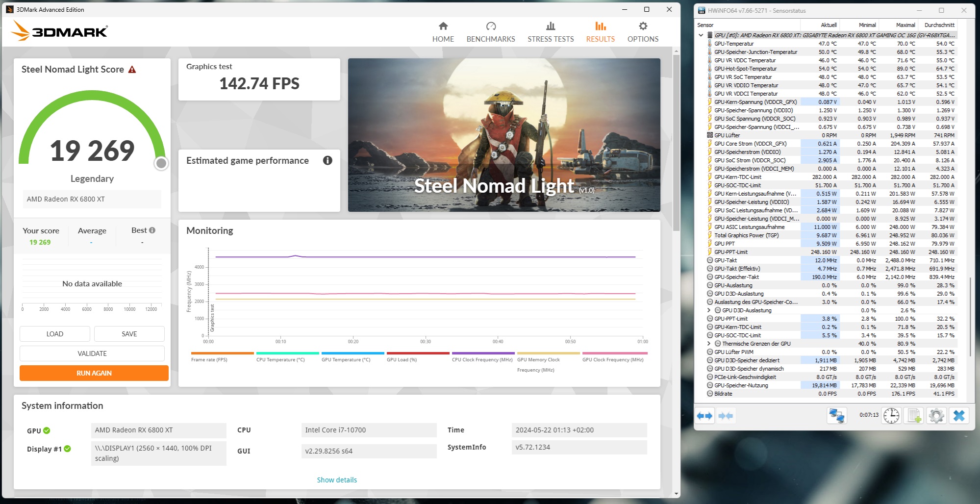Toggle GPU Memory Clock Frequency legend series

point(548,362)
